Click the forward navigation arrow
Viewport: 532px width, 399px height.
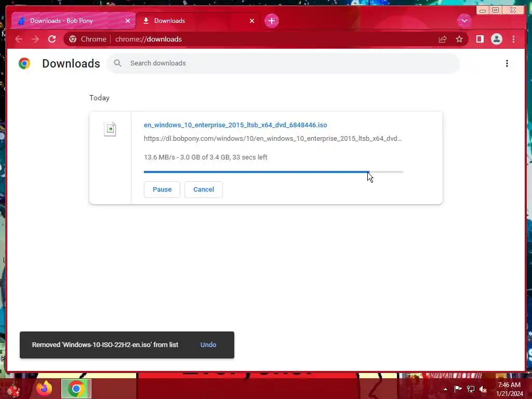tap(35, 39)
